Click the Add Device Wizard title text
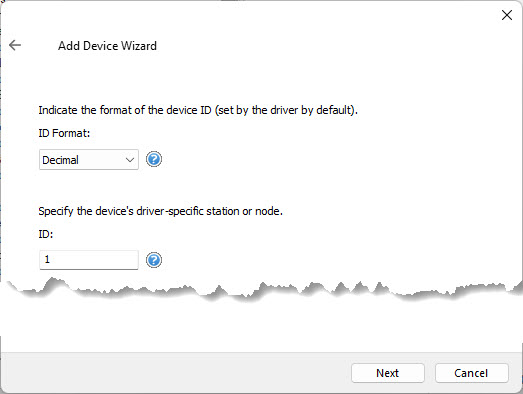The height and width of the screenshot is (394, 523). [x=107, y=46]
